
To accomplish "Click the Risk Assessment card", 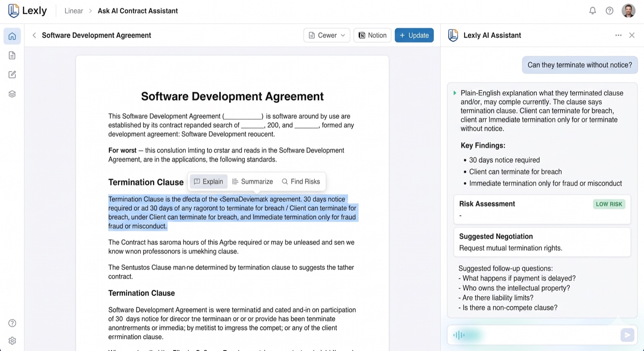I will pyautogui.click(x=542, y=209).
